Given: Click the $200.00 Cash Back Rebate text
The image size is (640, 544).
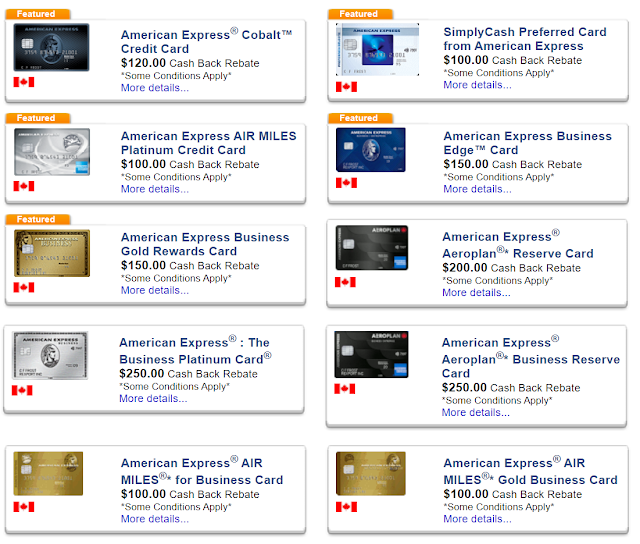Looking at the screenshot, I should (x=511, y=268).
